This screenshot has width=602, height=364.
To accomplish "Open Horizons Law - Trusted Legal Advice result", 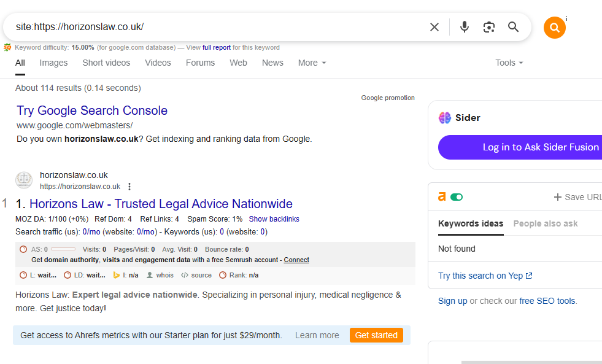I will pos(161,204).
